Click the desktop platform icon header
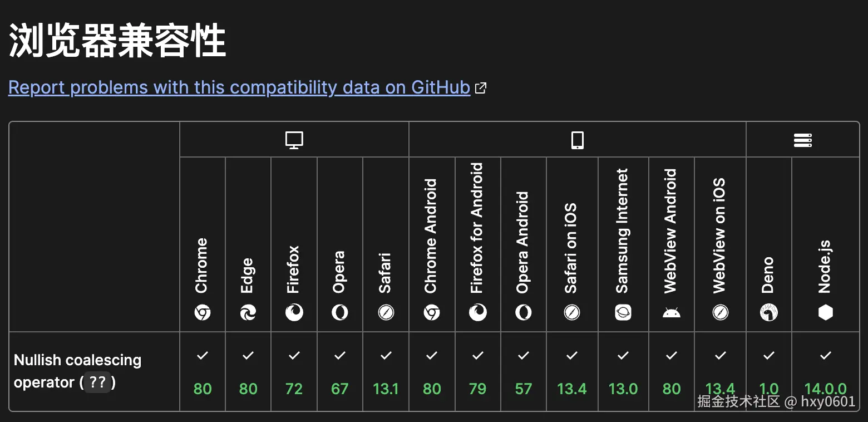 (x=294, y=140)
